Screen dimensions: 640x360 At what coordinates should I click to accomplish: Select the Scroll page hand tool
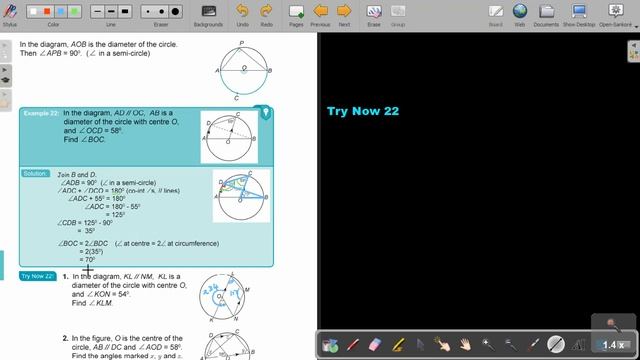465,345
